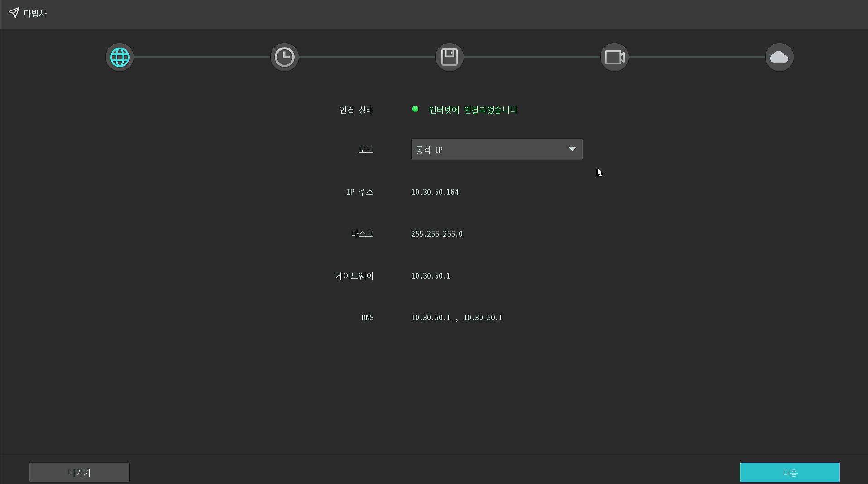Click the IP 주소 label
This screenshot has height=484, width=868.
pos(360,192)
